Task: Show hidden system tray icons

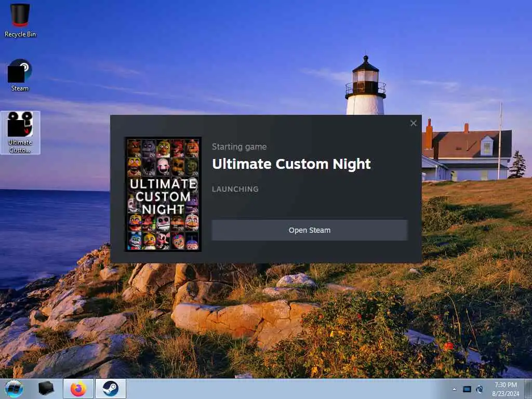Action: (454, 389)
